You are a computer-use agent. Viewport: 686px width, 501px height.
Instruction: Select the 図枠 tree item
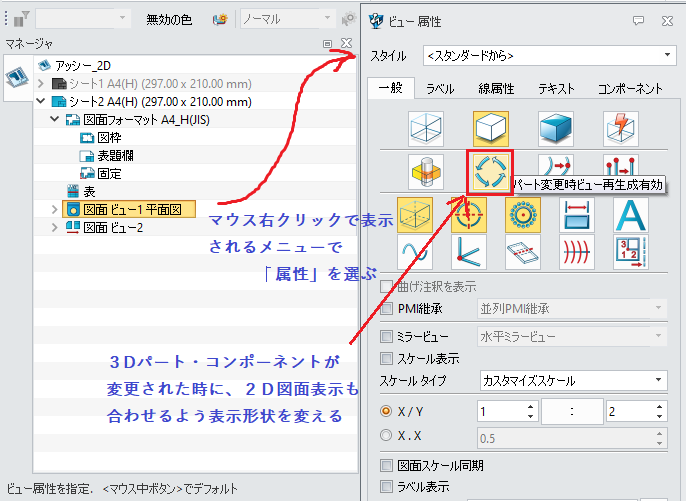point(101,137)
